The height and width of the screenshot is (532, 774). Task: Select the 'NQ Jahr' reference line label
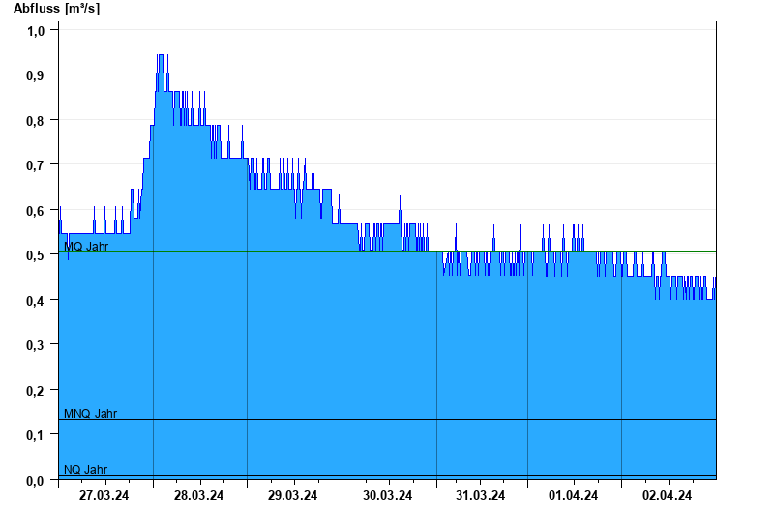85,469
